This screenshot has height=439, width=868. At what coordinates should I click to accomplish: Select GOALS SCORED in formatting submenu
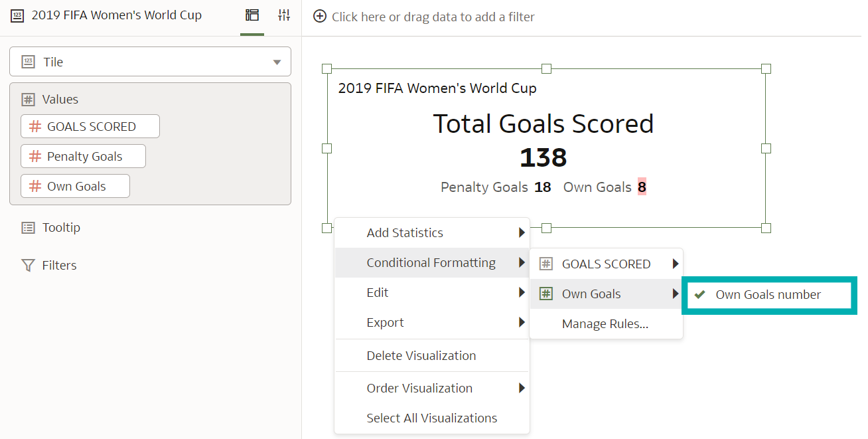(x=606, y=264)
